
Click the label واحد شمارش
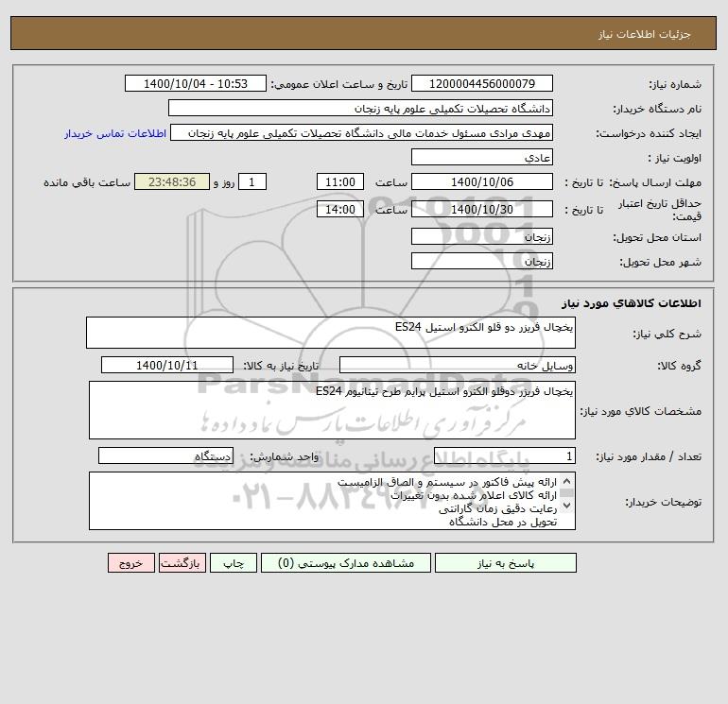(285, 457)
